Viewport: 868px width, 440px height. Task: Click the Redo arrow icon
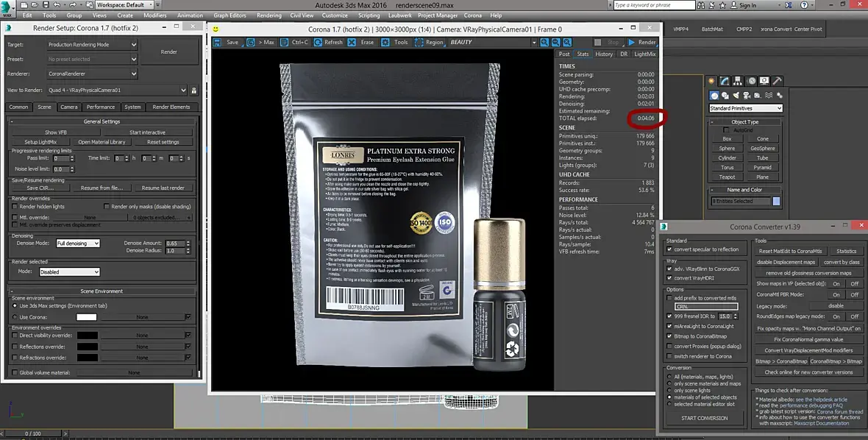click(x=73, y=5)
